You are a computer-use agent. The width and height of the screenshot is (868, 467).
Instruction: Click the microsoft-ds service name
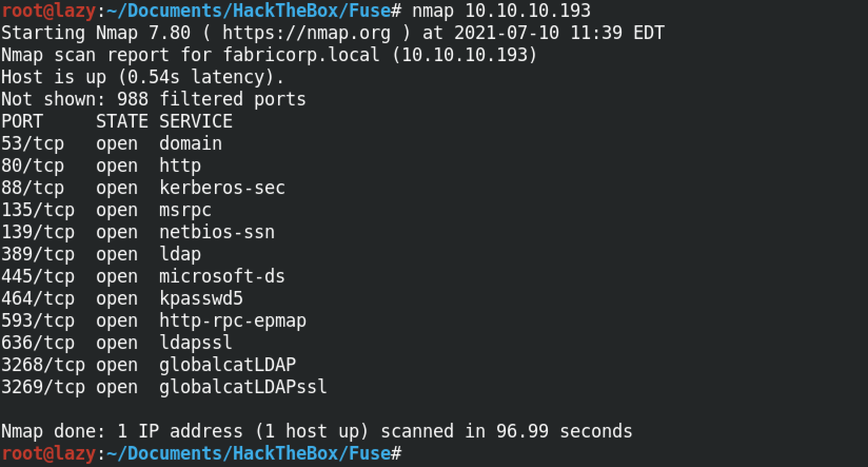[x=222, y=276]
